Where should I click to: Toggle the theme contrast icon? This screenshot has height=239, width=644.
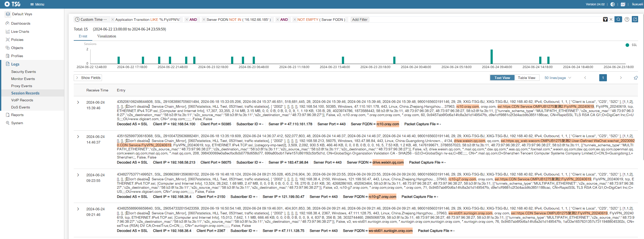click(613, 4)
